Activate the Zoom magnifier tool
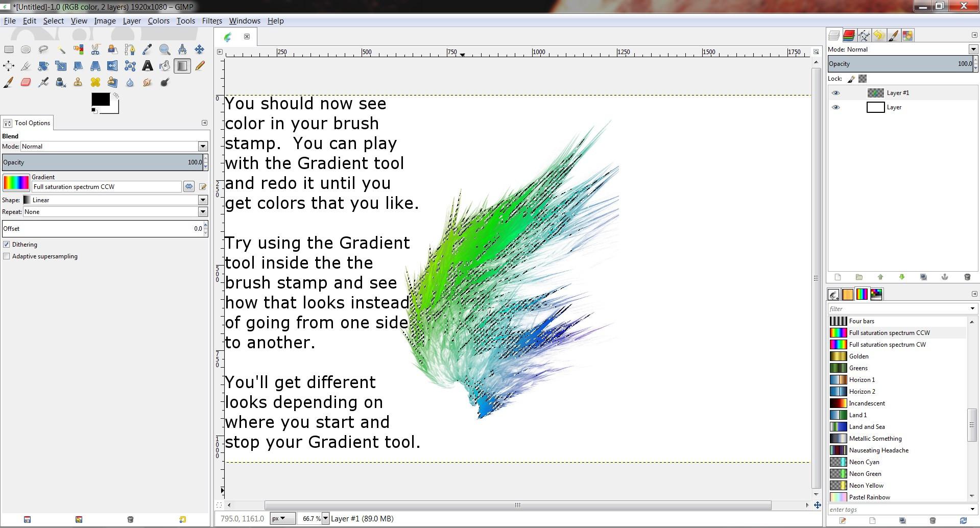 [164, 50]
